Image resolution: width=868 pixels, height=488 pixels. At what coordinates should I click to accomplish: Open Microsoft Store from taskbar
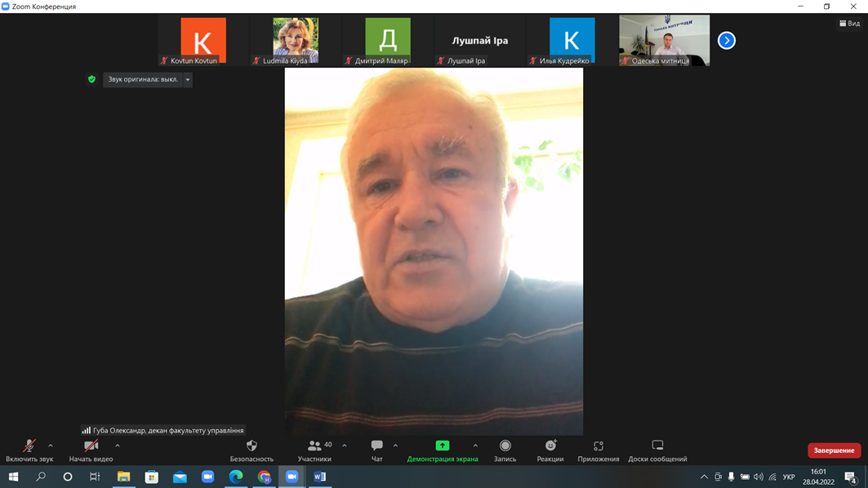pyautogui.click(x=152, y=477)
